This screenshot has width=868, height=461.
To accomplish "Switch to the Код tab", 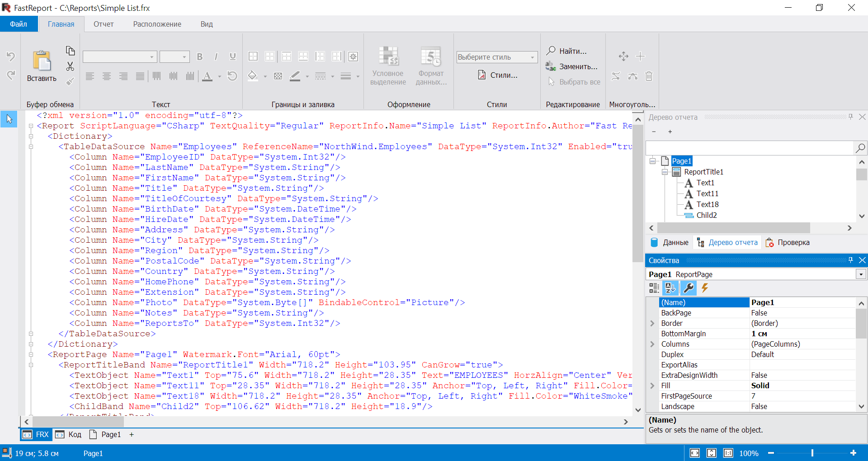I will coord(69,434).
